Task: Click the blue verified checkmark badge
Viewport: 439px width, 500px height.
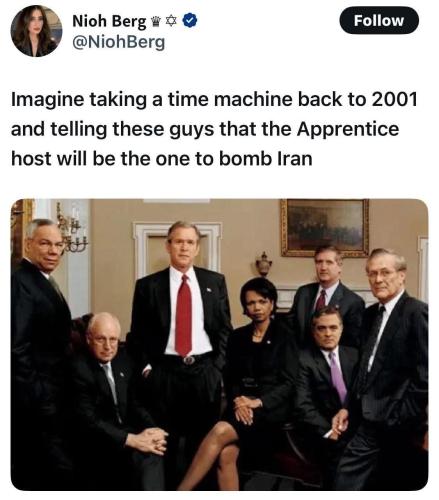Action: pos(190,21)
